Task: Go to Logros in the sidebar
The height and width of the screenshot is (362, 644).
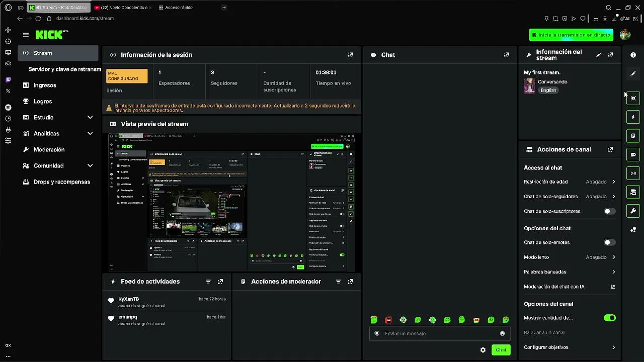Action: click(x=58, y=101)
